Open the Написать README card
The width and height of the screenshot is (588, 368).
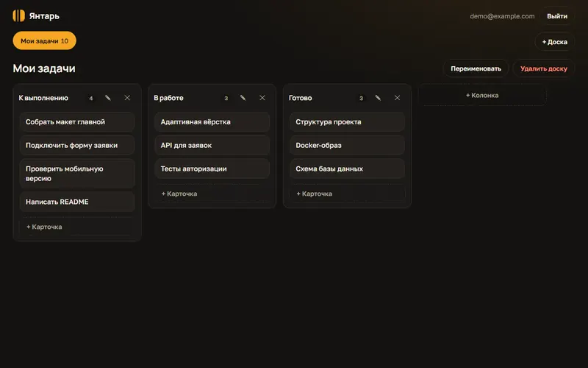(x=77, y=202)
